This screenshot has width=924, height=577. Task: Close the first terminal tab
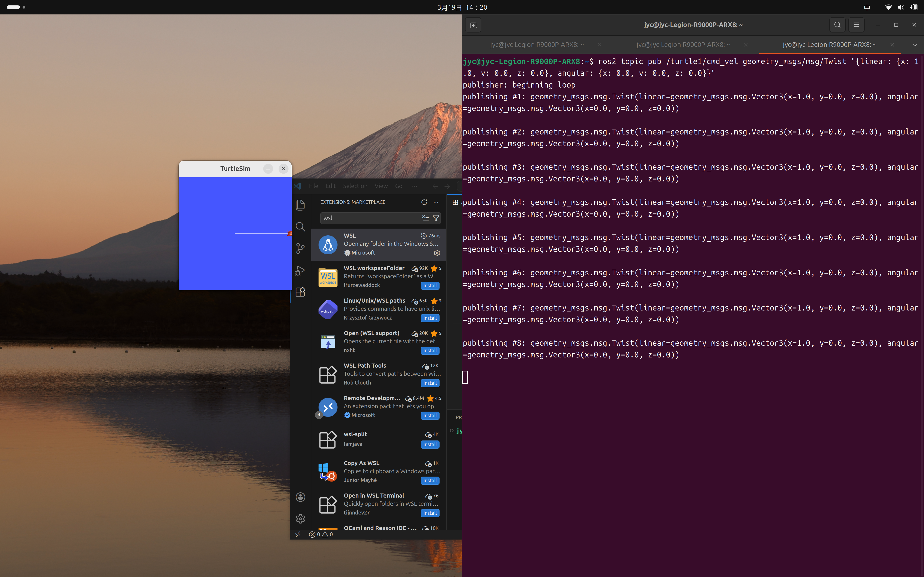tap(600, 45)
